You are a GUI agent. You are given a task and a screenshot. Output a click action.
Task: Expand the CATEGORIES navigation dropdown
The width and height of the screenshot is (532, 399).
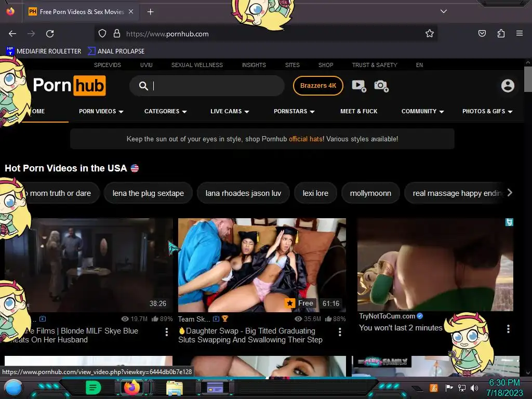point(166,111)
